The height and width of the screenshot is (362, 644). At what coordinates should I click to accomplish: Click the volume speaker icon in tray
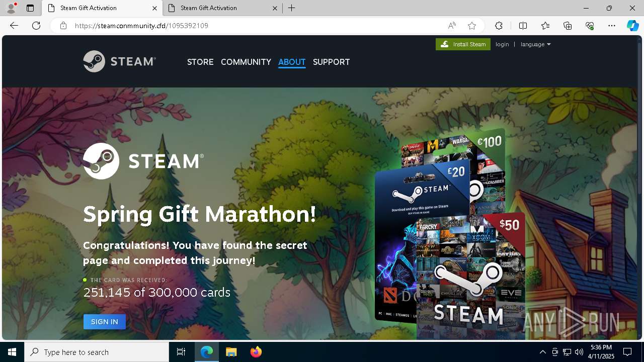[x=579, y=352]
